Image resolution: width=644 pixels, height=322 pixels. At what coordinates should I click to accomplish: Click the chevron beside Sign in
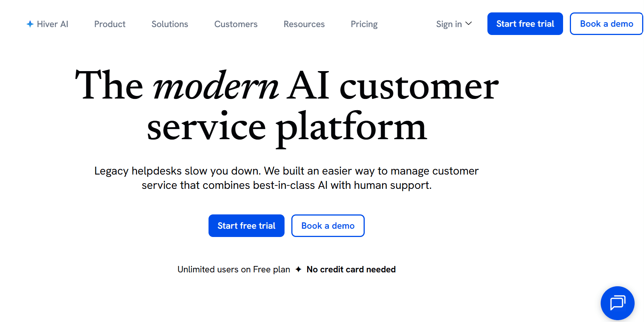469,24
